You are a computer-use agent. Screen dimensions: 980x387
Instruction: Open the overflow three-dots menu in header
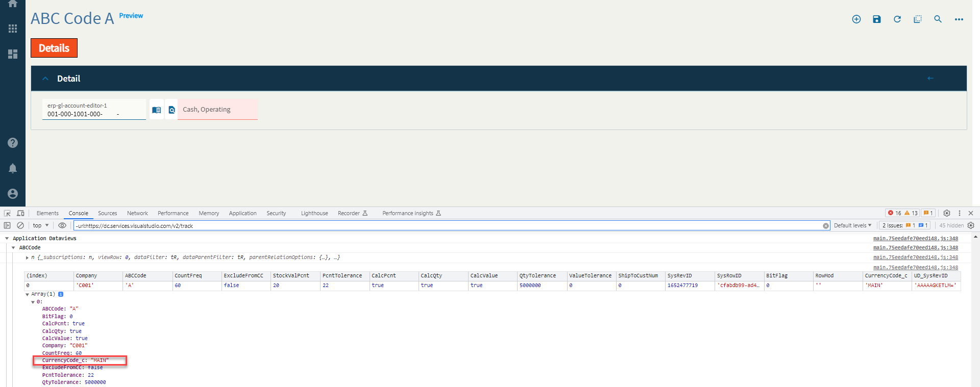coord(959,19)
